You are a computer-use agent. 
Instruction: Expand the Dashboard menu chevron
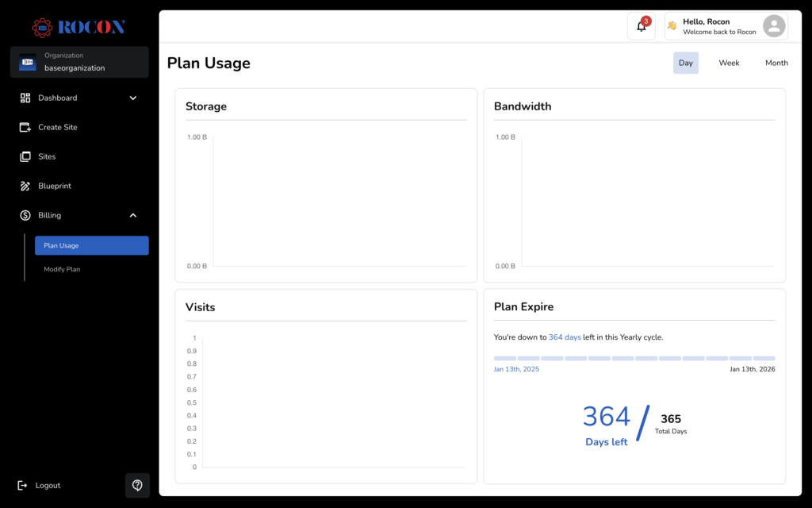click(133, 98)
